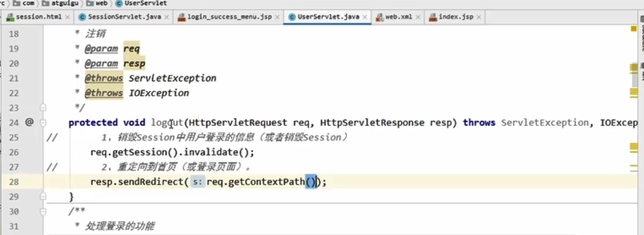The width and height of the screenshot is (644, 235).
Task: Collapse the logout method fold on line 24
Action: (x=43, y=123)
